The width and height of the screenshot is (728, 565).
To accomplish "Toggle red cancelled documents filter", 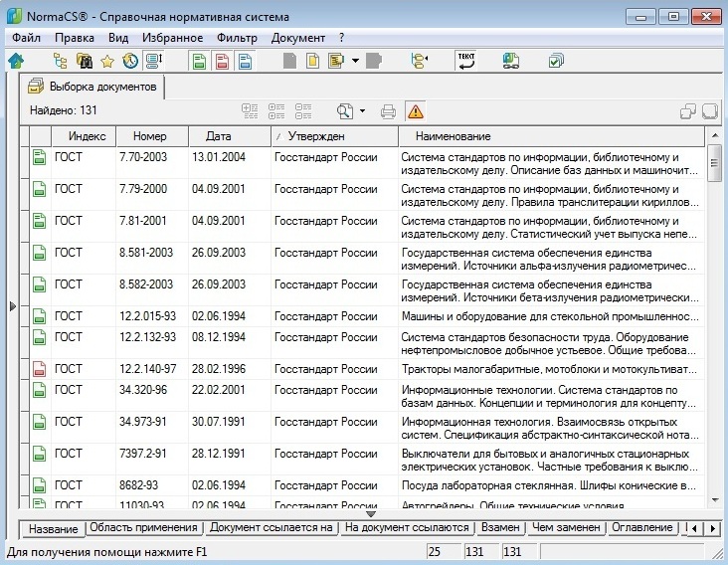I will tap(222, 61).
